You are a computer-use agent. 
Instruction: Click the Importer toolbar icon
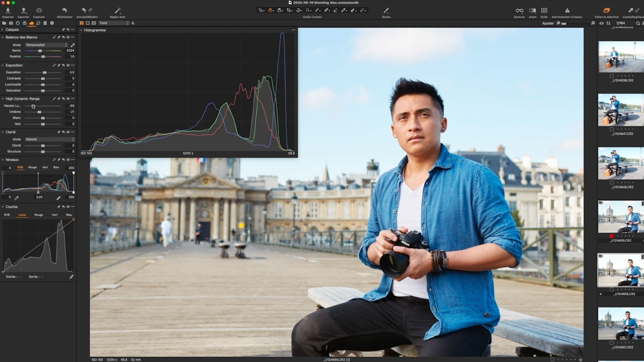8,11
